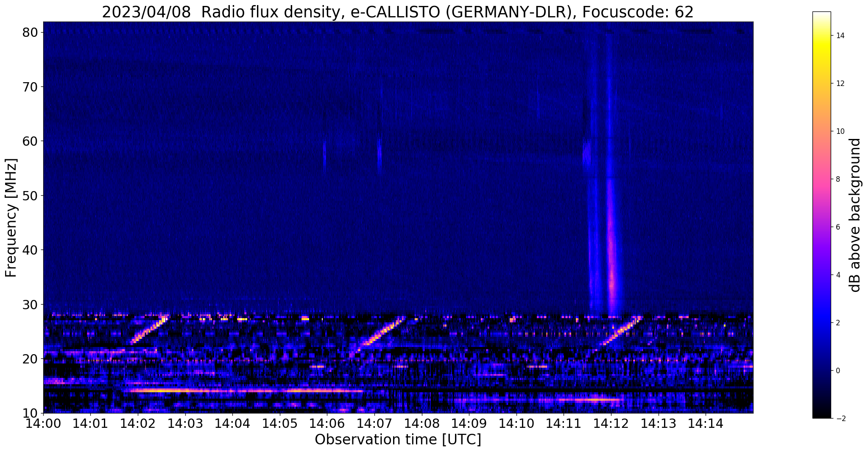868x452 pixels.
Task: Click the colorbar tick label 6
Action: coord(837,227)
